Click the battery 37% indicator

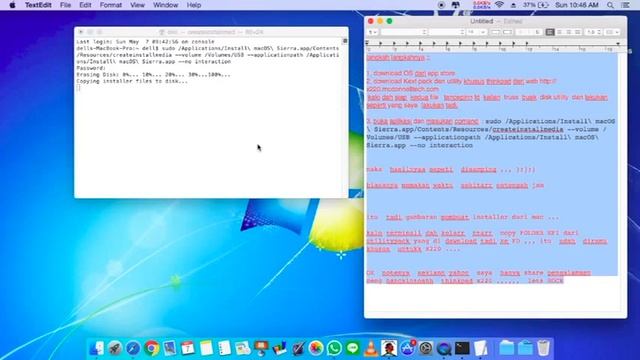click(x=536, y=5)
